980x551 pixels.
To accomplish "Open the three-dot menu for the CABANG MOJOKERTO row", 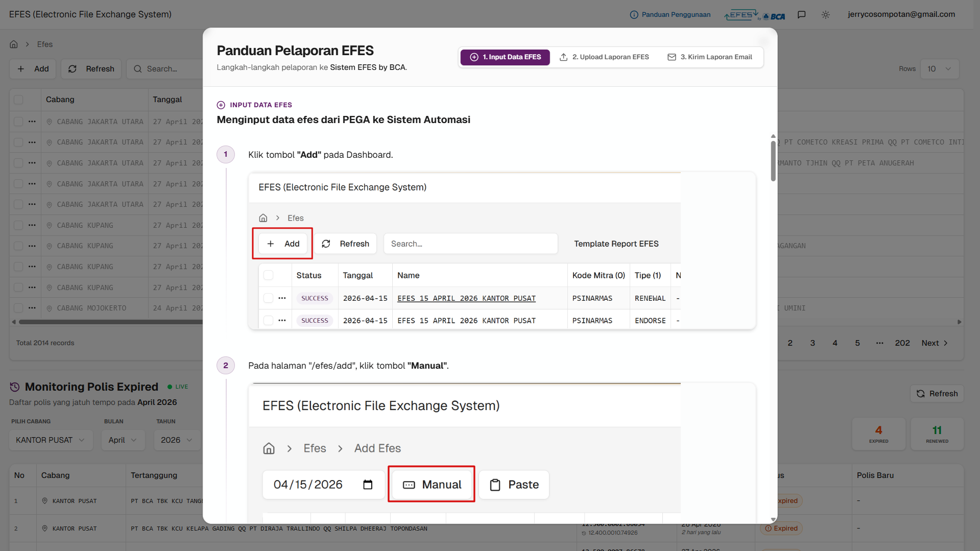I will click(x=32, y=308).
